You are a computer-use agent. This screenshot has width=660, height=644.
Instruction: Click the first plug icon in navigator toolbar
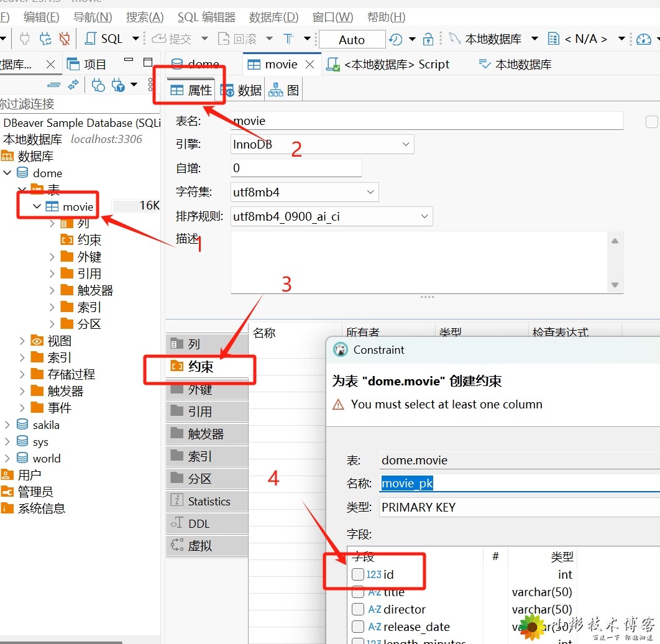[x=98, y=85]
